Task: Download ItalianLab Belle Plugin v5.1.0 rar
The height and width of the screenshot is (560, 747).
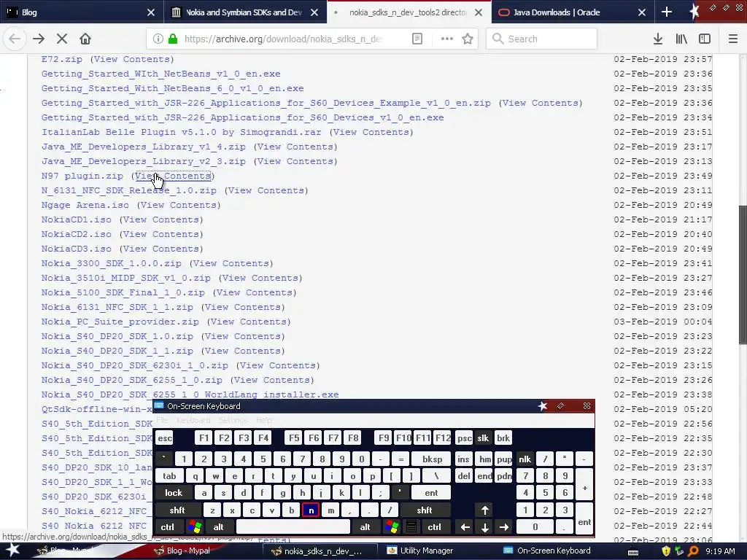Action: click(x=182, y=132)
